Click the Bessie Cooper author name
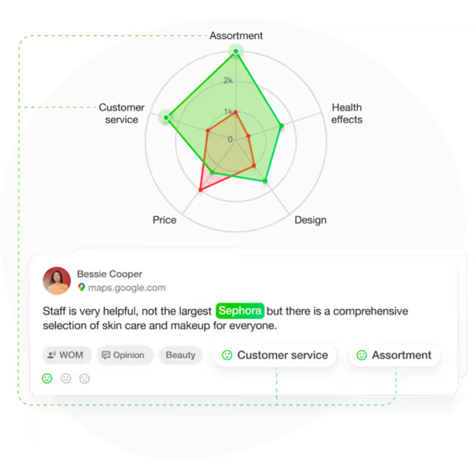Viewport: 476px width, 476px height. [109, 274]
